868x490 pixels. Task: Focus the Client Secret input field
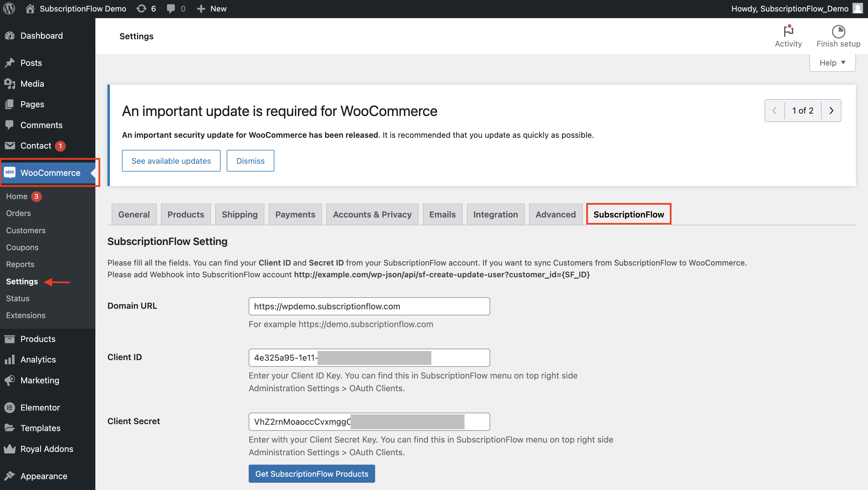369,421
